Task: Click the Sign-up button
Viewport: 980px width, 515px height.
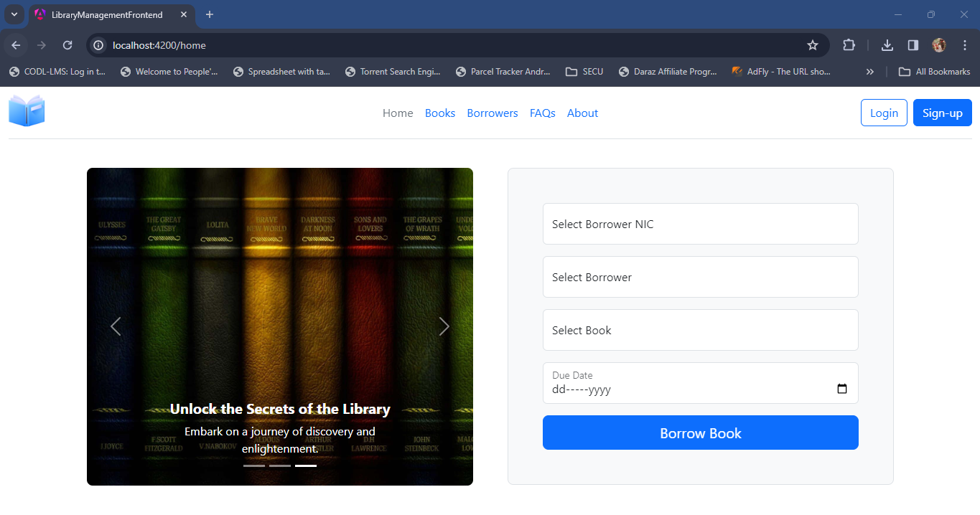Action: pyautogui.click(x=942, y=113)
